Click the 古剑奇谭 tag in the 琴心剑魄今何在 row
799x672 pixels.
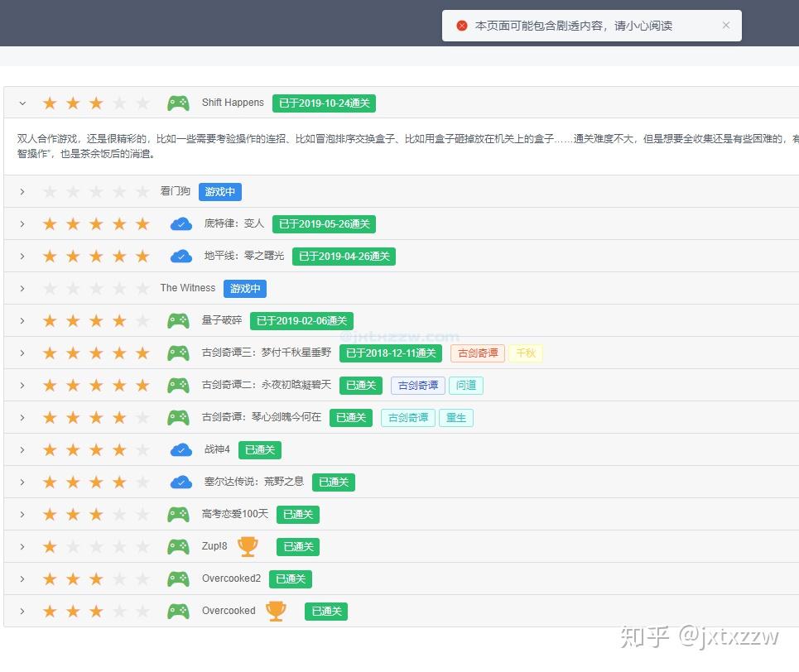[408, 418]
